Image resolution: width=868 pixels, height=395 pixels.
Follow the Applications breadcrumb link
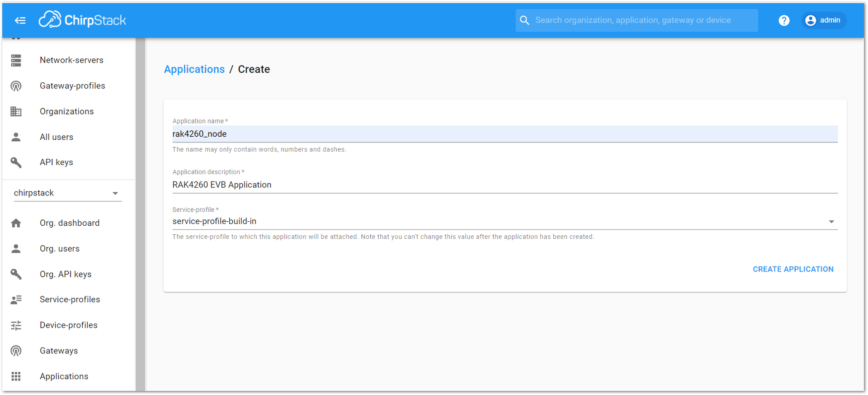(x=194, y=69)
